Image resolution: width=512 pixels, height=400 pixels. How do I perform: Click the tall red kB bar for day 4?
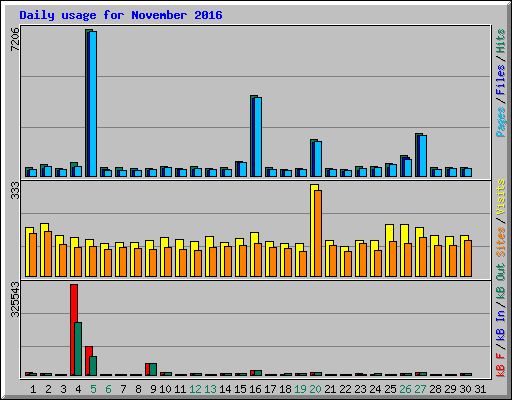pos(73,330)
